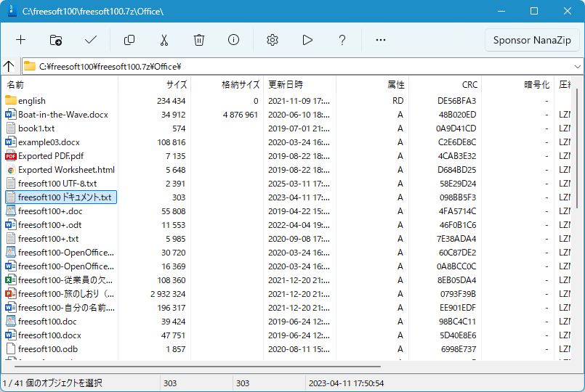
Task: Click size value 2 932 324
Action: point(168,294)
